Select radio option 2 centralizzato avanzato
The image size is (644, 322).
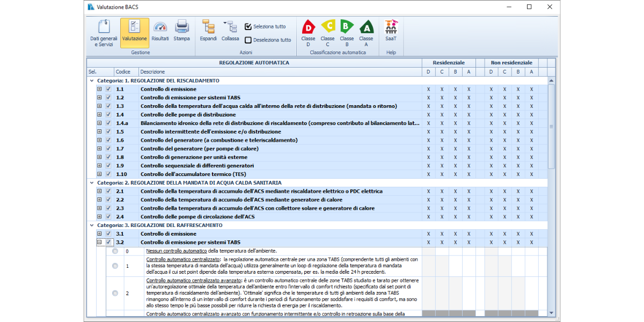coord(115,293)
